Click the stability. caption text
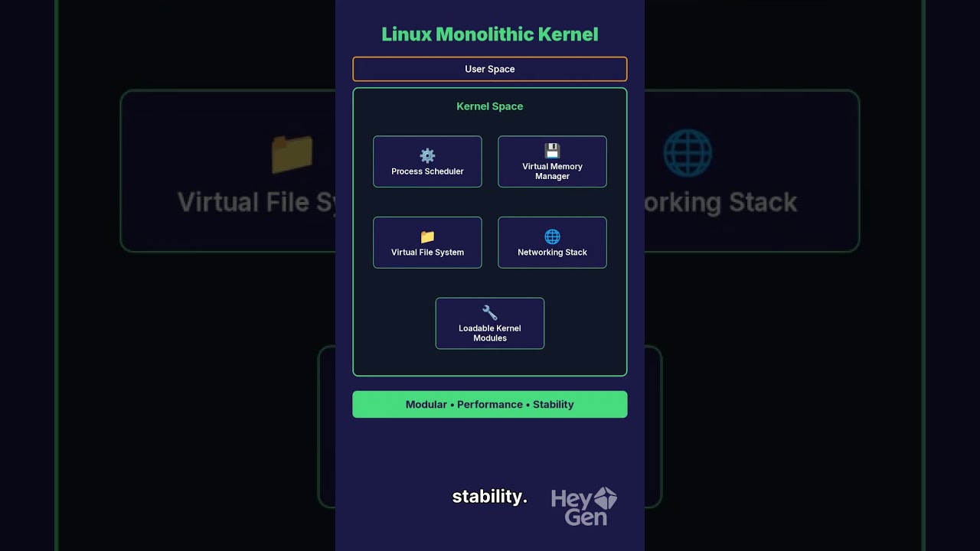This screenshot has width=980, height=551. click(x=490, y=497)
